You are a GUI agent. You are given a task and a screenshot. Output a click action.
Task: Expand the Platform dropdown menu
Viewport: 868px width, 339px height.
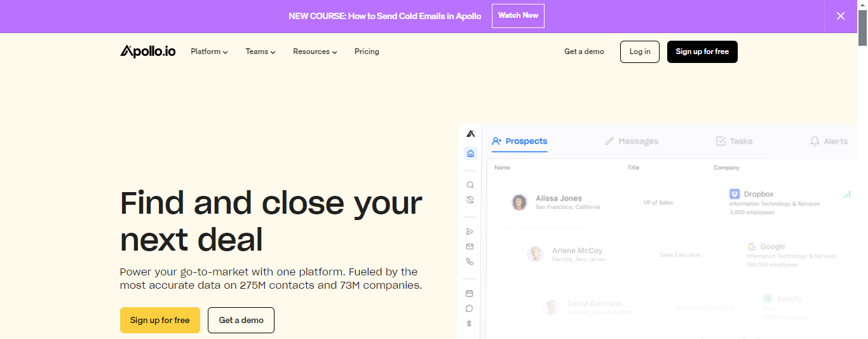point(209,52)
